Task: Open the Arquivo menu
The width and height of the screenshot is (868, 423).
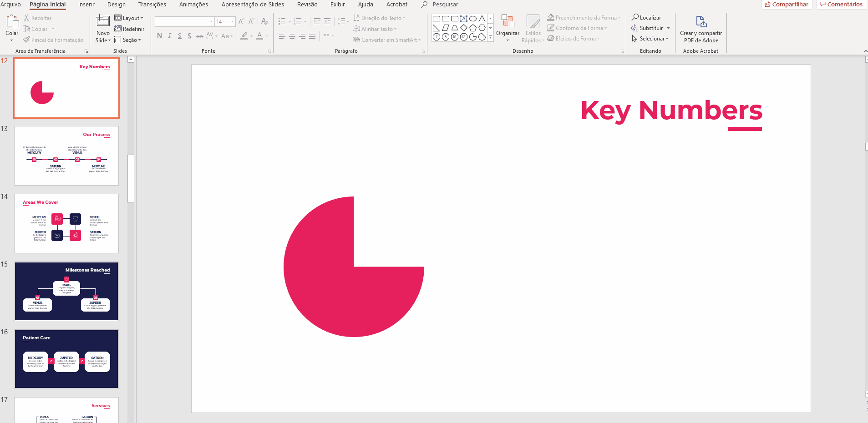Action: point(10,5)
